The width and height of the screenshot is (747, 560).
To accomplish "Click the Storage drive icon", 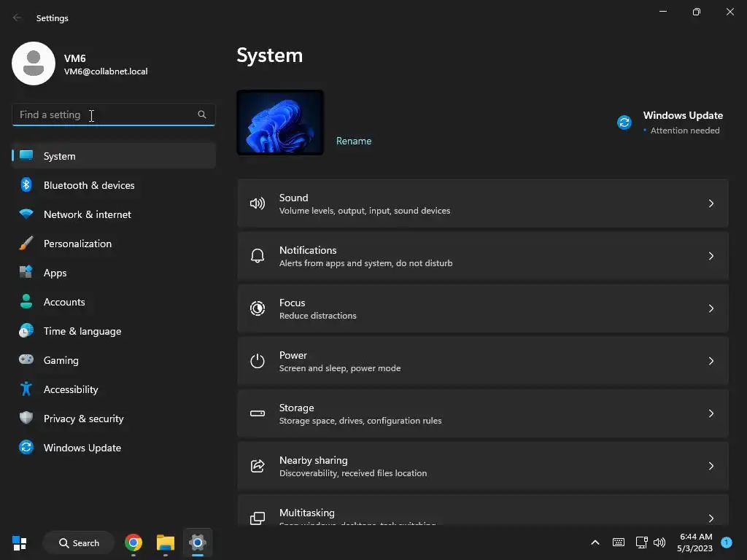I will tap(258, 413).
